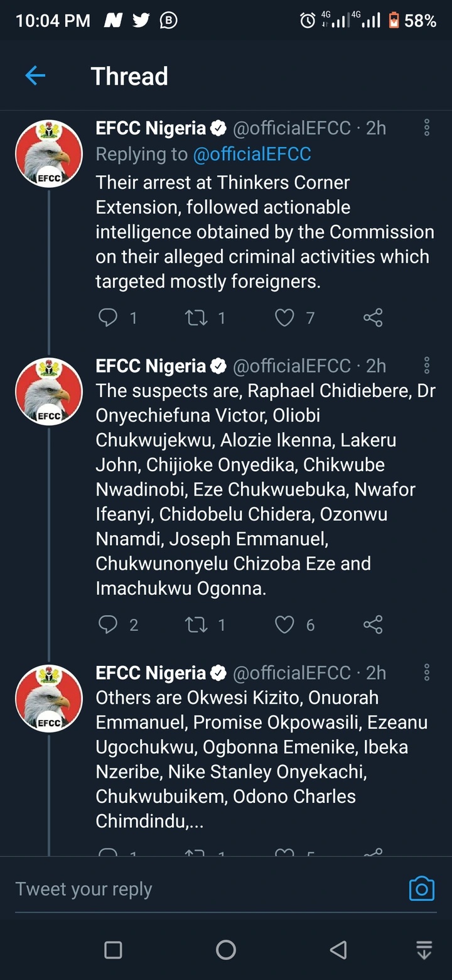
Task: Open the @officialEFCC mention link
Action: 252,155
